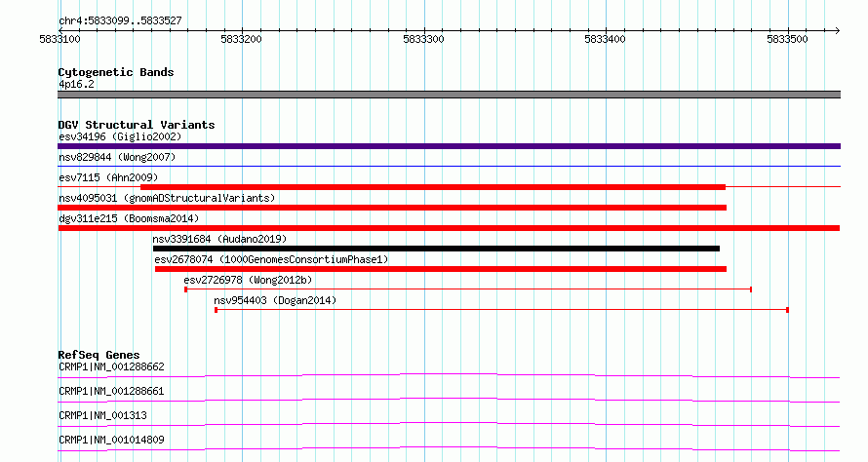
Task: Select the purple esv34196 variant bar
Action: click(449, 146)
